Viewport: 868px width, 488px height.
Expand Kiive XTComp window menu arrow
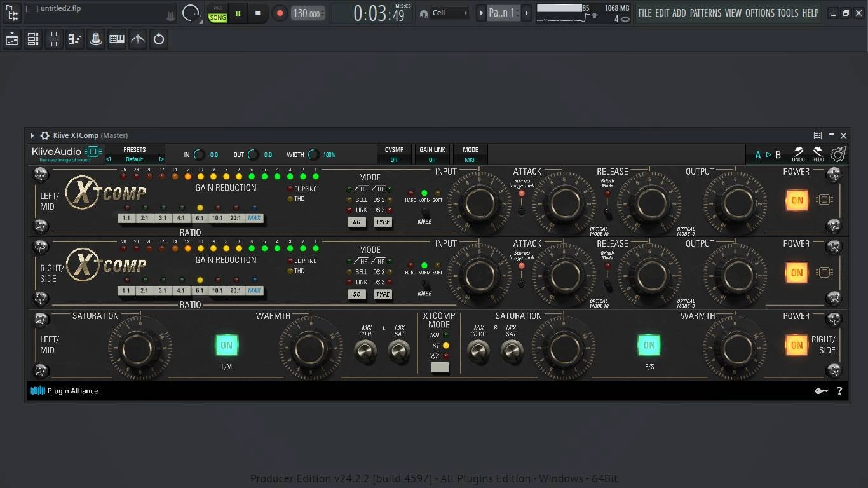[x=32, y=135]
